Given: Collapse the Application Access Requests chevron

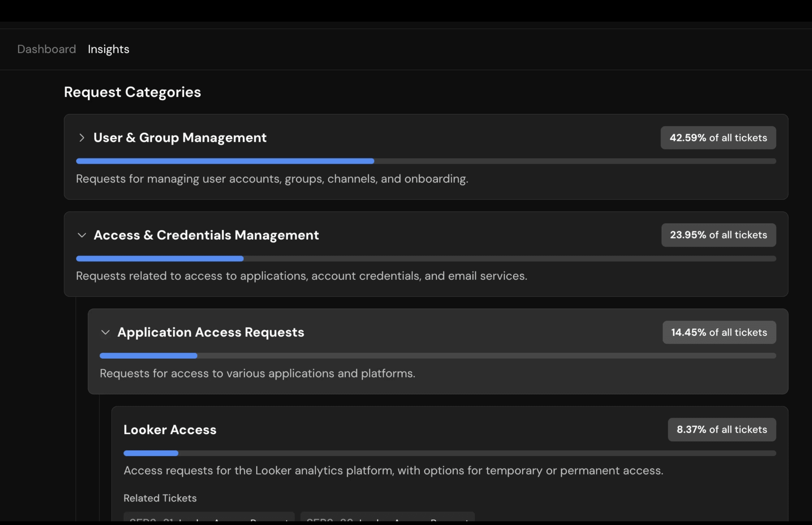Looking at the screenshot, I should [x=105, y=332].
